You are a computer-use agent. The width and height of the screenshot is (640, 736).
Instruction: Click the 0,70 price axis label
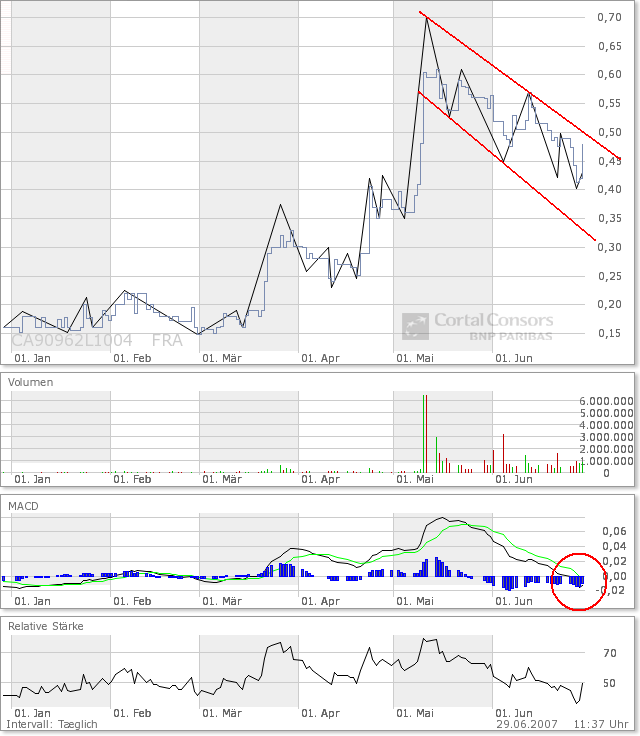(608, 18)
